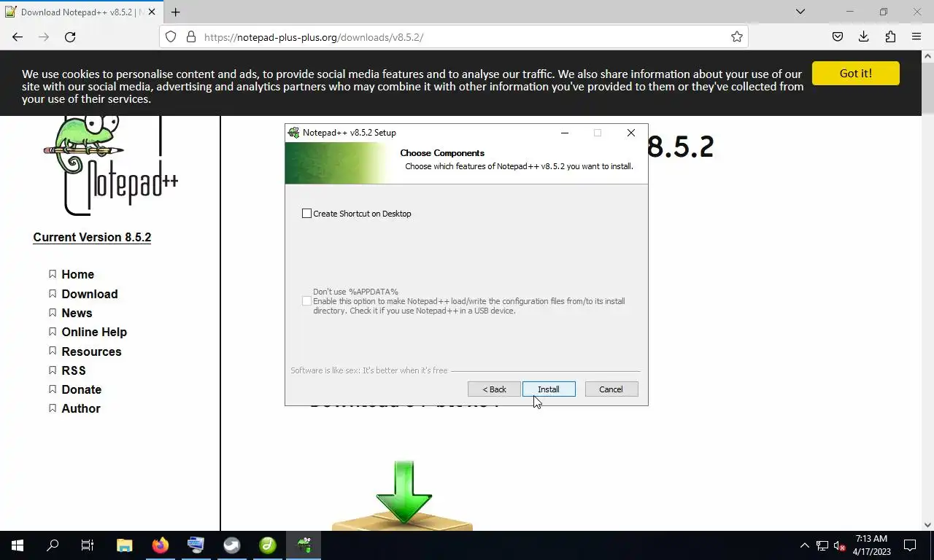Click the Notepad++ chameleon logo
Viewport: 934px width, 560px height.
[109, 166]
